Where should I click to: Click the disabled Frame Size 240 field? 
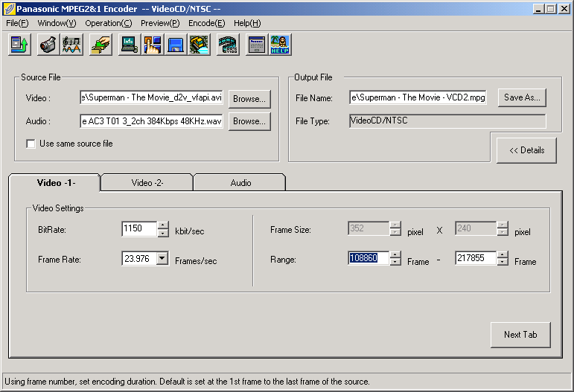(476, 228)
